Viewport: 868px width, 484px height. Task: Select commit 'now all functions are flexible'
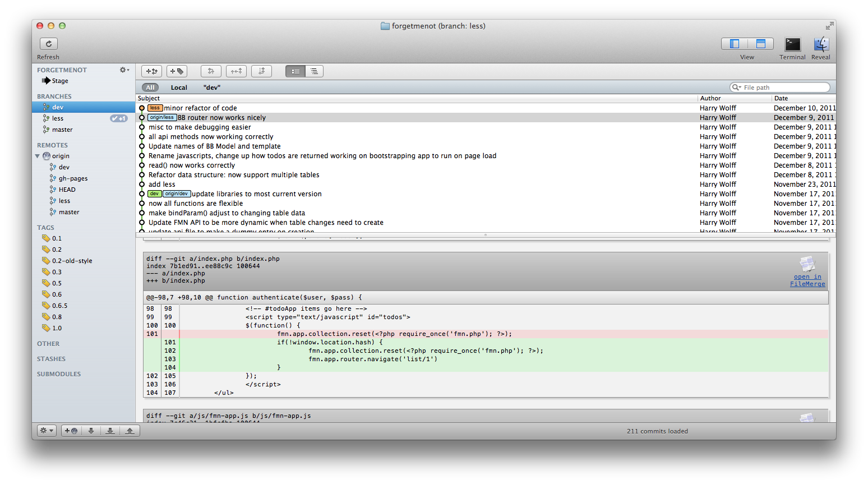pos(486,204)
